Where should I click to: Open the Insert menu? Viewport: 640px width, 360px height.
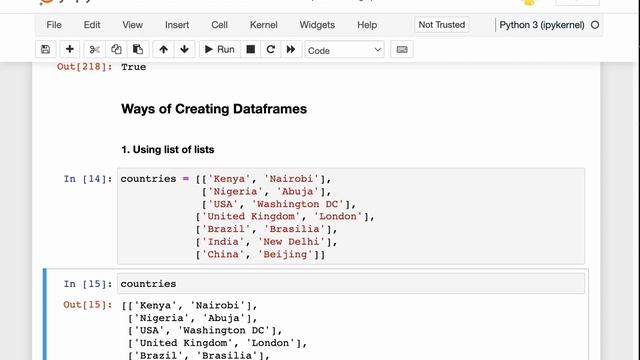click(177, 25)
